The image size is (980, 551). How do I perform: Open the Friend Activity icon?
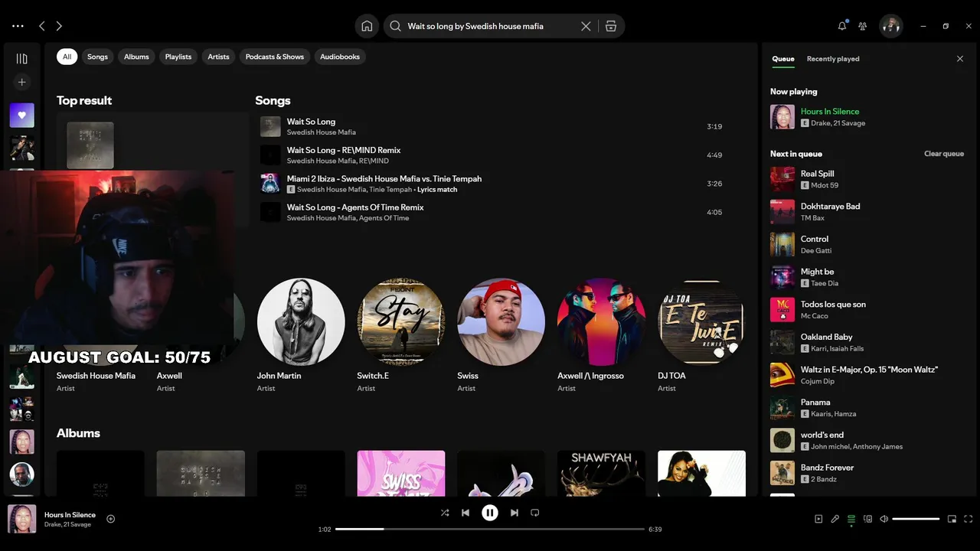pyautogui.click(x=863, y=26)
